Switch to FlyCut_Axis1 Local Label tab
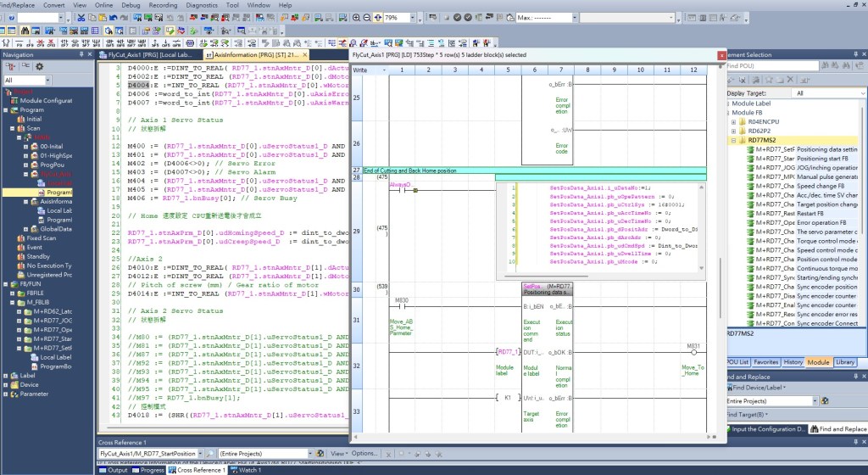This screenshot has height=475, width=868. click(146, 55)
